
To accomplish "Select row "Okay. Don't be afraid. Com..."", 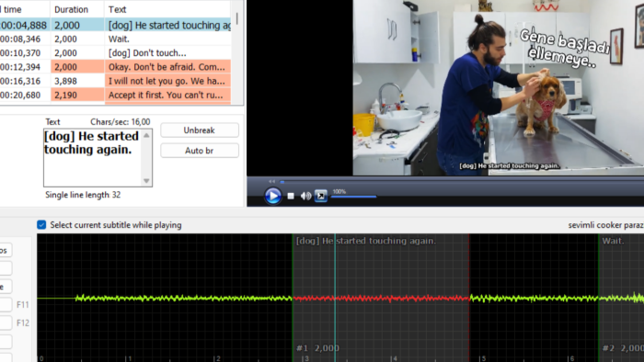I will (x=115, y=67).
